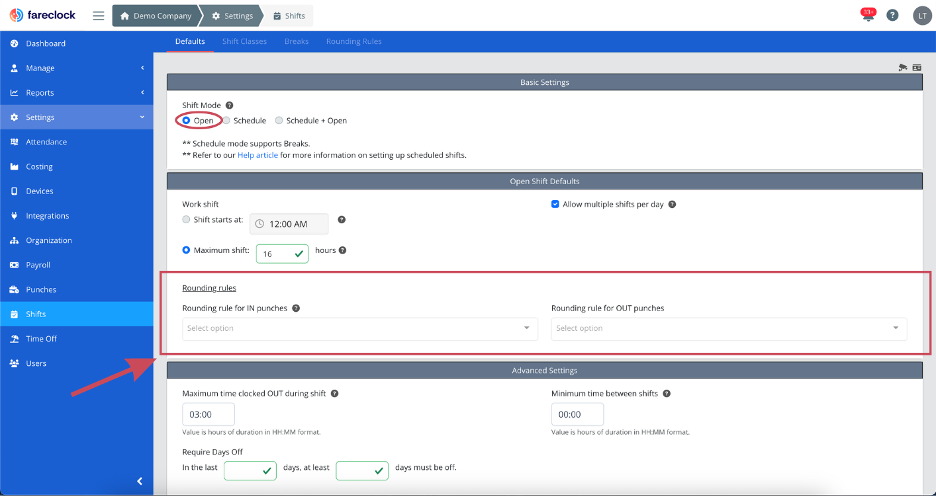Toggle Allow multiple shifts per day checkbox

click(x=555, y=204)
